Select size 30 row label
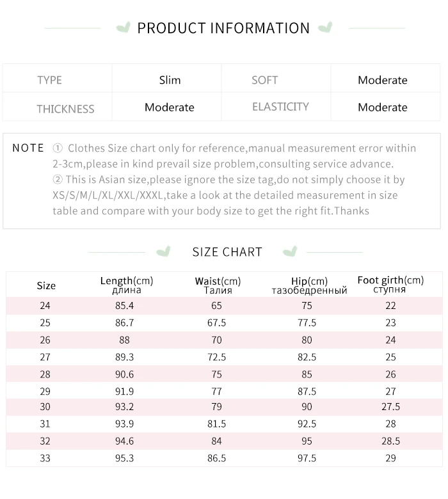This screenshot has height=499, width=448. point(45,406)
